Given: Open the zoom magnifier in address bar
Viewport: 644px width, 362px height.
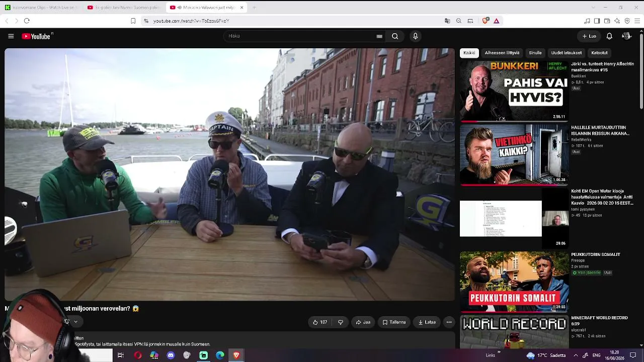Looking at the screenshot, I should (458, 21).
